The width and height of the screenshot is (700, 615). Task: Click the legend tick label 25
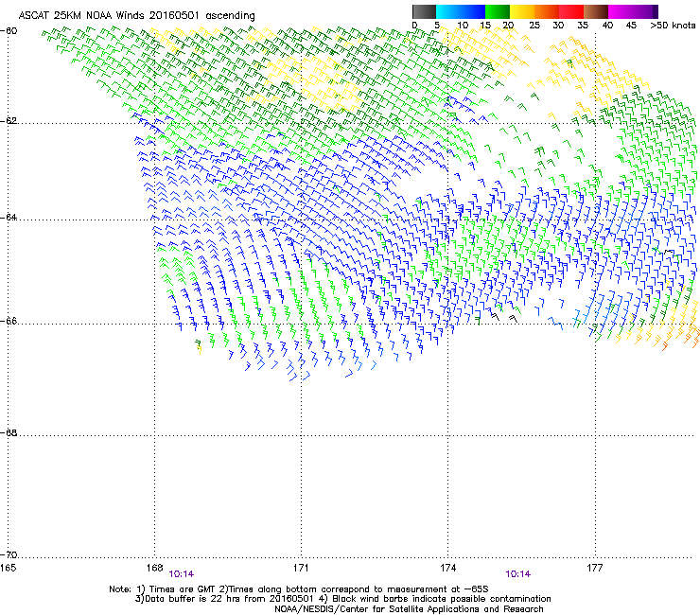tap(534, 25)
